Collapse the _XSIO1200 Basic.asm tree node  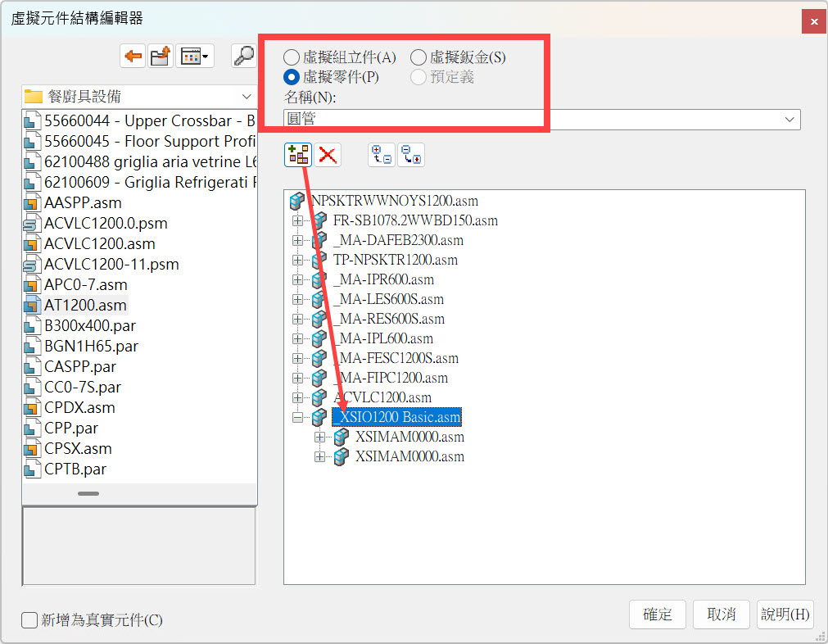coord(297,417)
